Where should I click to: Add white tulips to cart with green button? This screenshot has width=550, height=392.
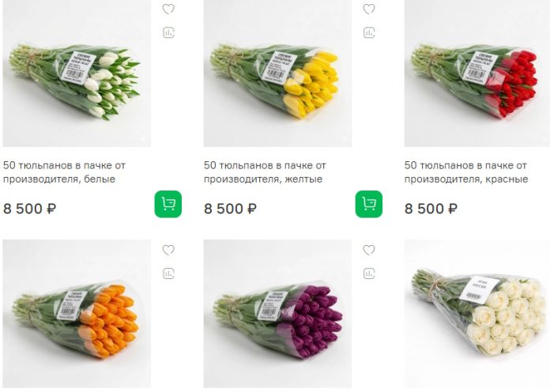[x=168, y=204]
